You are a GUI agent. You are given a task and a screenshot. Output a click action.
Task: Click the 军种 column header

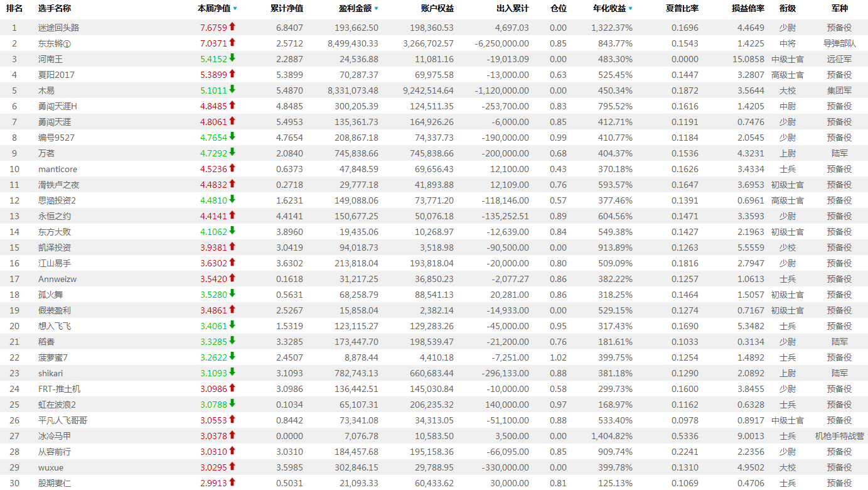(840, 8)
